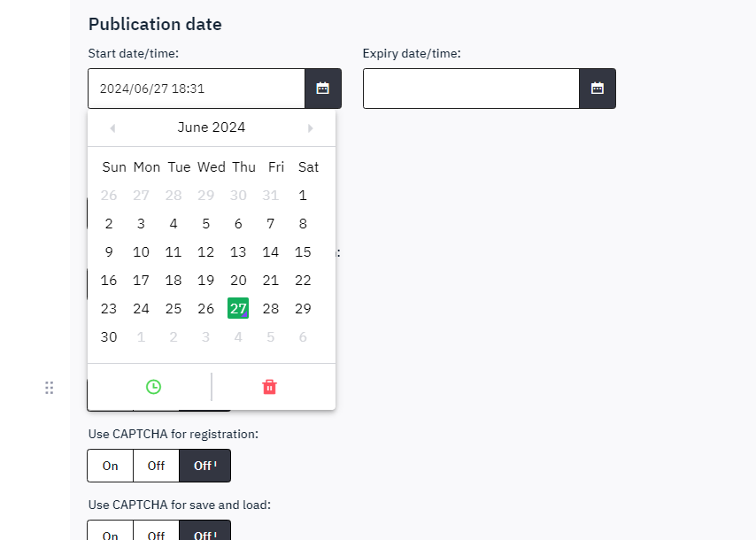Pick June 19 on the calendar
The width and height of the screenshot is (756, 540).
tap(205, 281)
